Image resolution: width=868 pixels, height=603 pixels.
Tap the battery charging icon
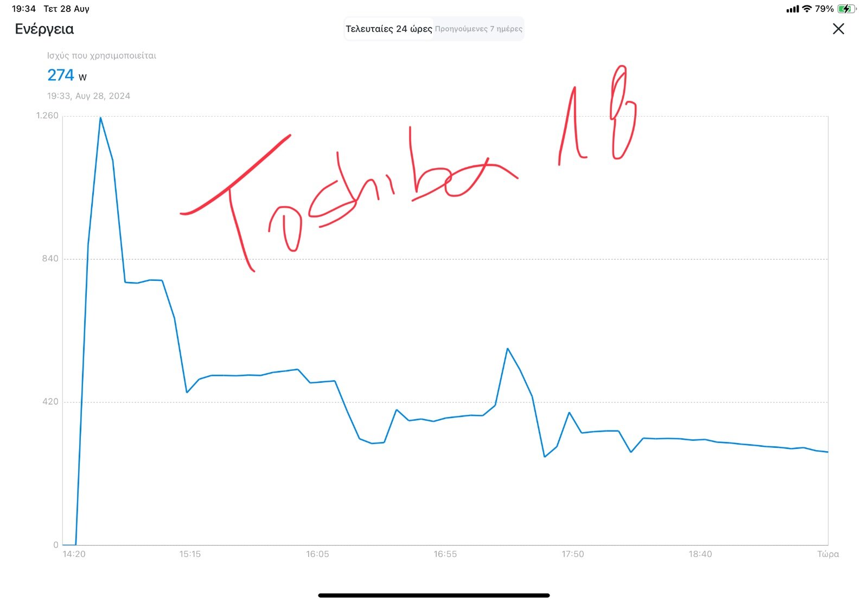(846, 9)
